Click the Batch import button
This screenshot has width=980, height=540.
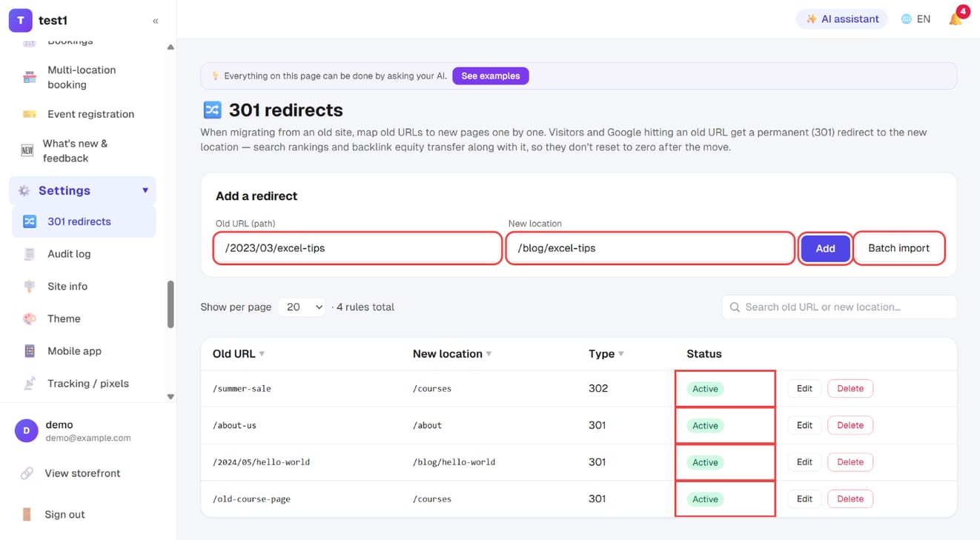point(898,248)
